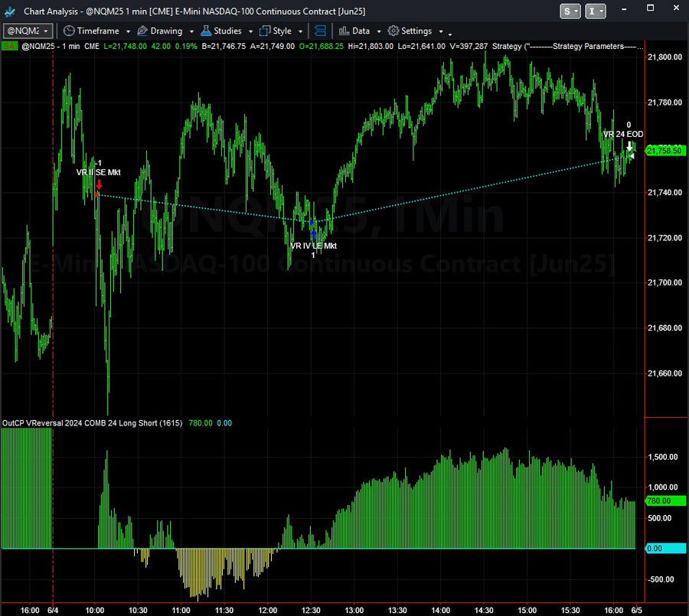Click the 'VR 24 EOD' trade label
The image size is (689, 616).
pyautogui.click(x=623, y=134)
